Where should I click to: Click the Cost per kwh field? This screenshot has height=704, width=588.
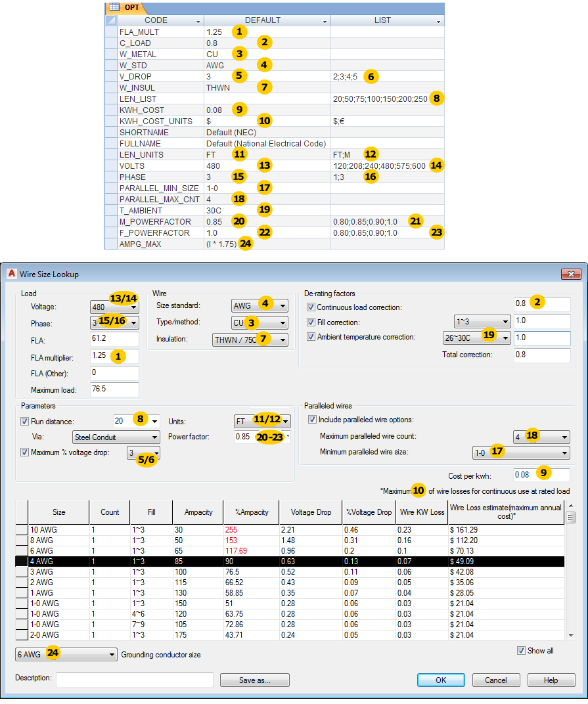(x=542, y=475)
